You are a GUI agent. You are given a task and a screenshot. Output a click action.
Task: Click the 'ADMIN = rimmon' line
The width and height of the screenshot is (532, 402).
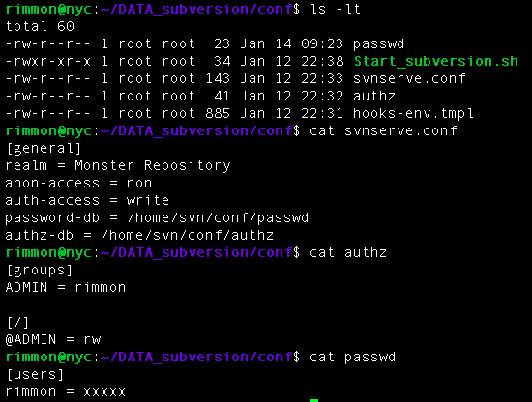[x=66, y=287]
